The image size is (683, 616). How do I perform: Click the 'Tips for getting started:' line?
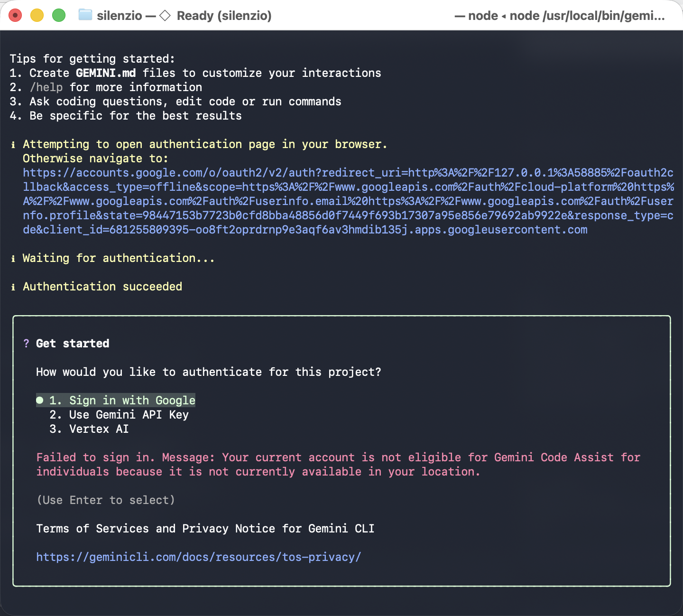point(92,59)
